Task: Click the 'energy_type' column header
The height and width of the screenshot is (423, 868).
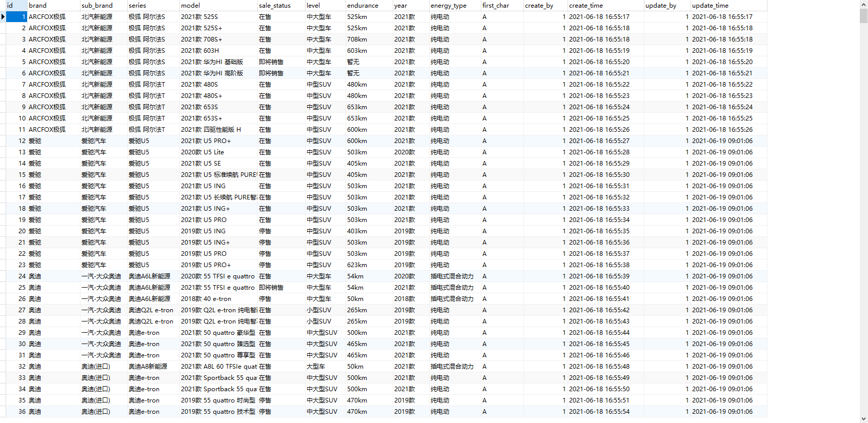Action: click(455, 6)
